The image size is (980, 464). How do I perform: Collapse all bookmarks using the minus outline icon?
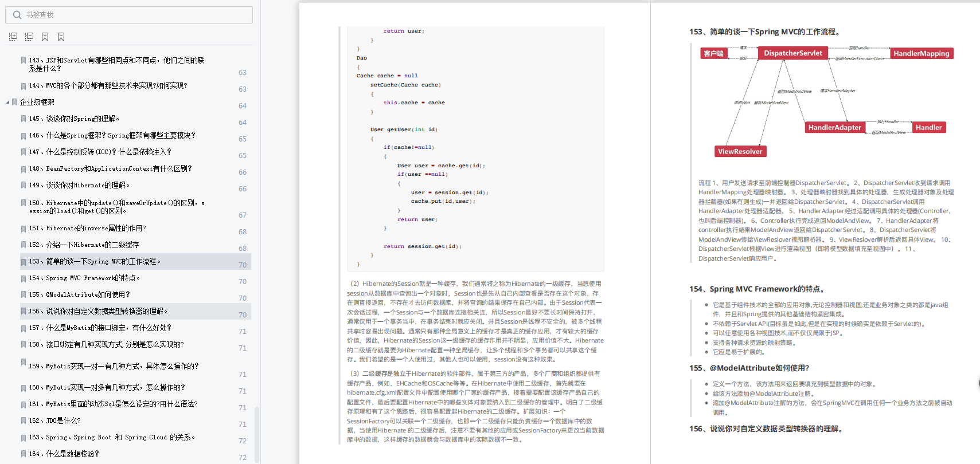(x=29, y=36)
